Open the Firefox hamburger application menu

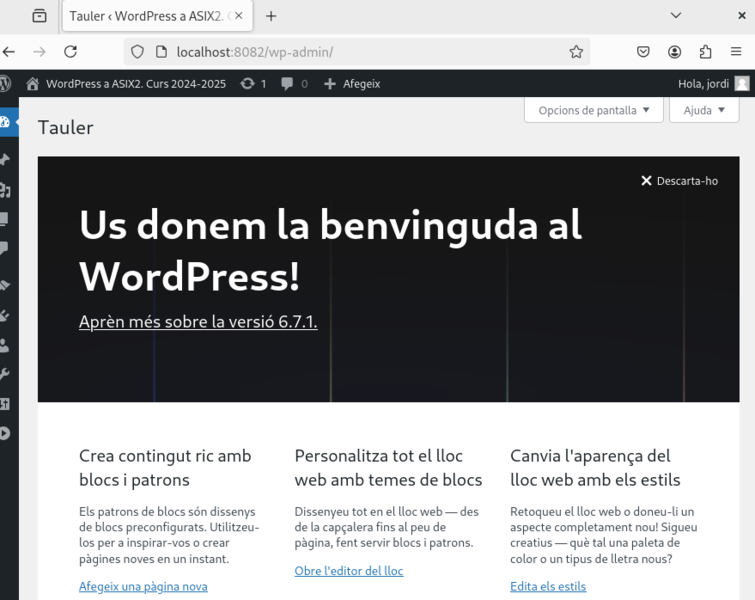click(736, 52)
